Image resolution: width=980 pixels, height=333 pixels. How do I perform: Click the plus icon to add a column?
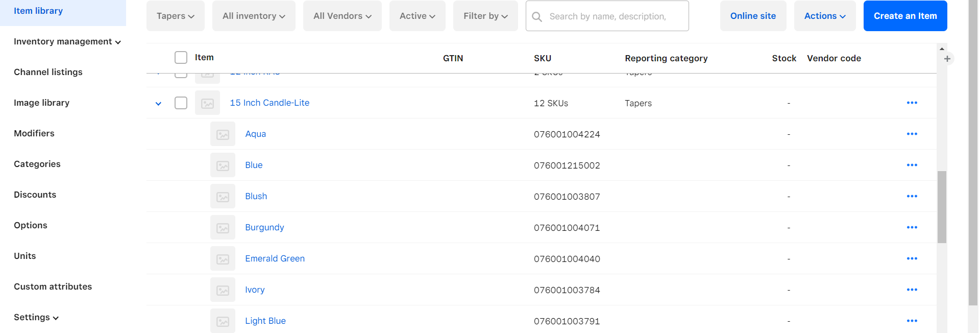(x=947, y=59)
